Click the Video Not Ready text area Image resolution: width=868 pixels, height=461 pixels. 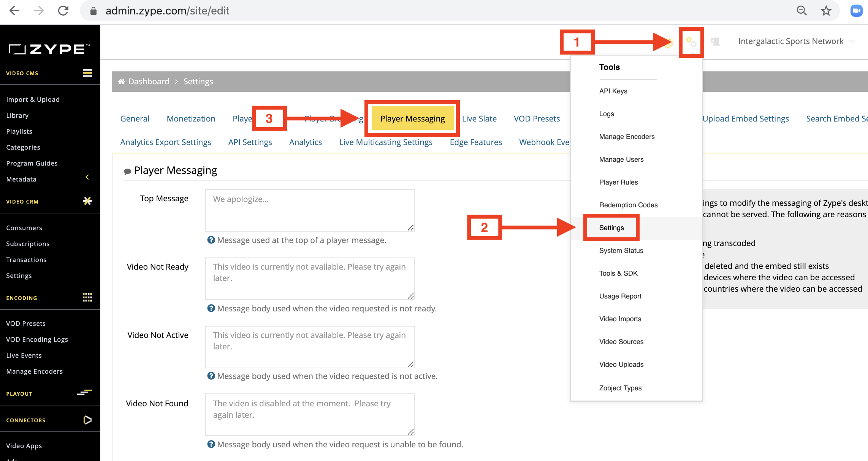tap(310, 278)
